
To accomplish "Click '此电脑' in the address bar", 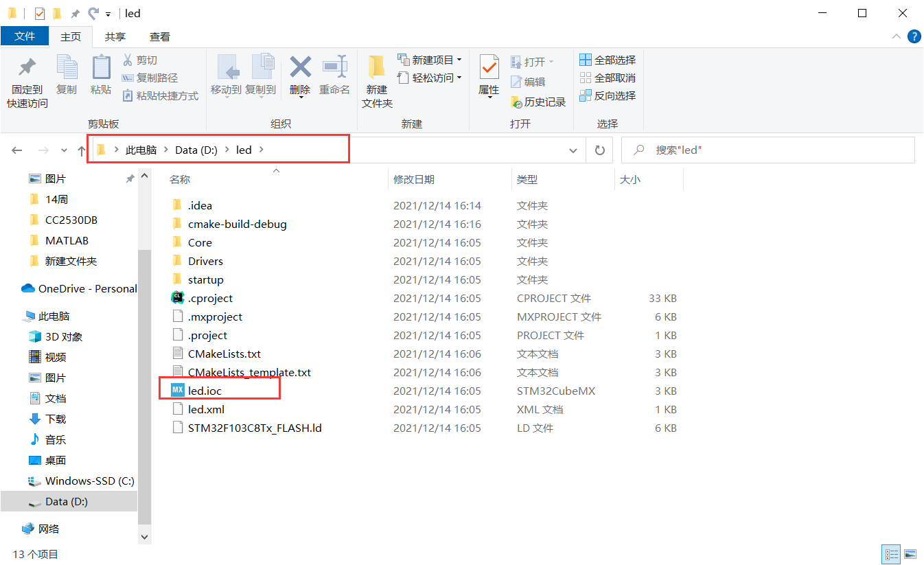I will pos(141,150).
